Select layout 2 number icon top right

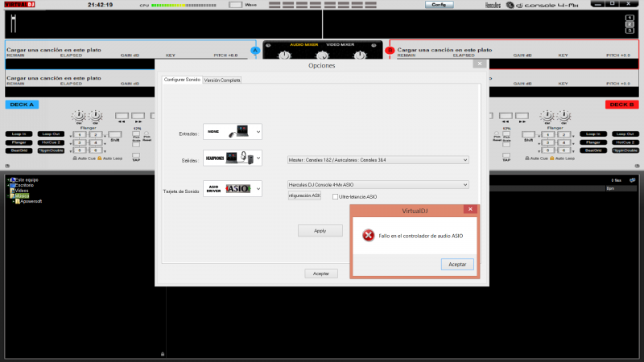pos(630,24)
